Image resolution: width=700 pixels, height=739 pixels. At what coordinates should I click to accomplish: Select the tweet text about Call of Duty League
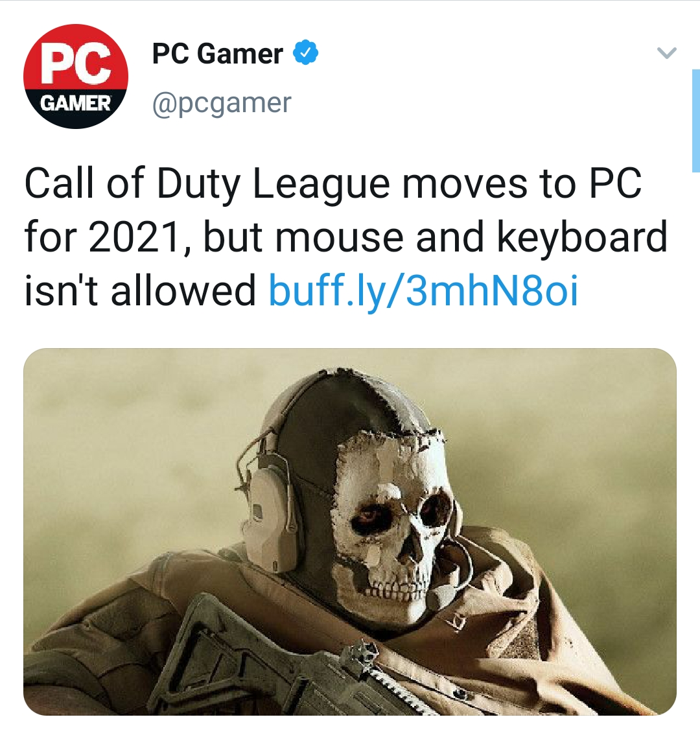click(346, 237)
